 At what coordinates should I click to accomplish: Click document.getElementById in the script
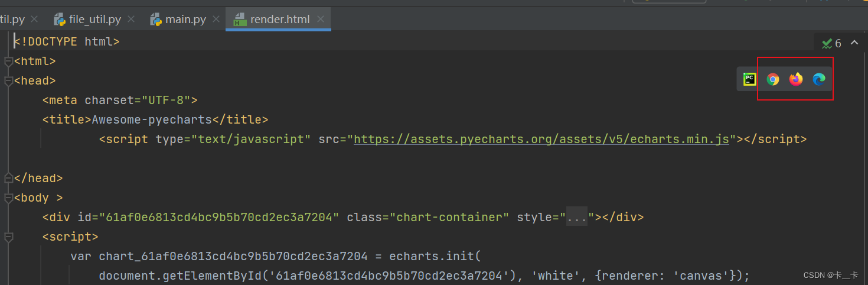184,276
